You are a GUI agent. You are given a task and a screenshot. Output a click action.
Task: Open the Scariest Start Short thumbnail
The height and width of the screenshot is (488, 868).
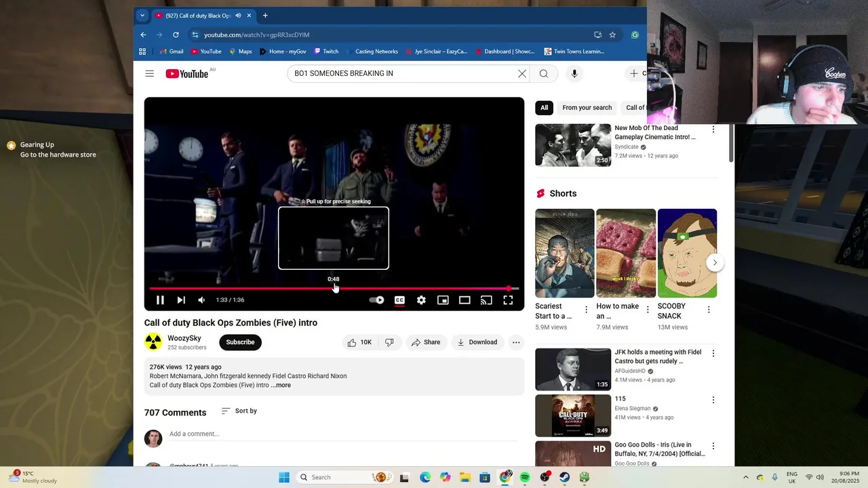(565, 253)
